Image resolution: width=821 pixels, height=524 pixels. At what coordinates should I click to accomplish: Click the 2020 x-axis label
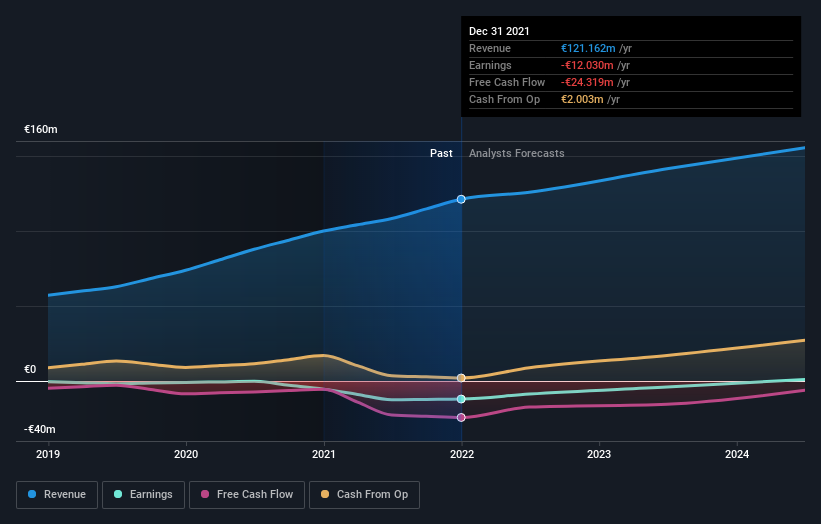pyautogui.click(x=186, y=454)
